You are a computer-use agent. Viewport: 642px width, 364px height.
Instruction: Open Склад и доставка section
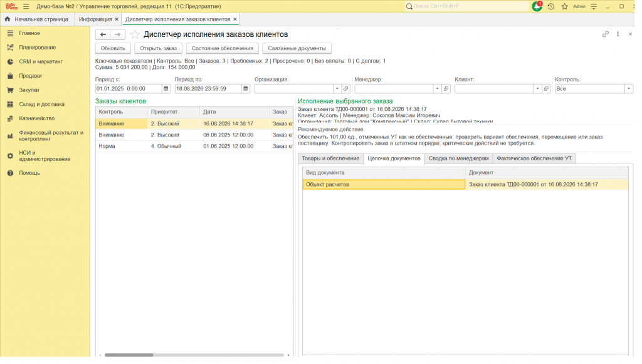point(42,105)
